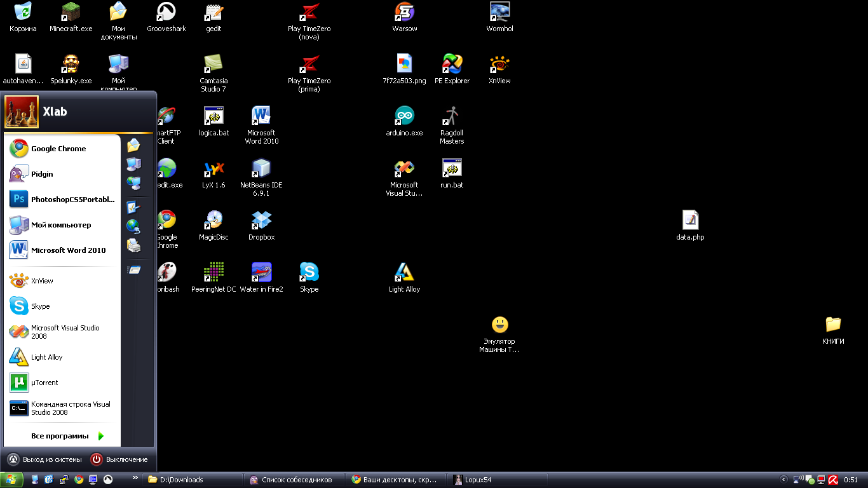Open the КНИГИ folder on desktop
The height and width of the screenshot is (488, 868).
[832, 325]
